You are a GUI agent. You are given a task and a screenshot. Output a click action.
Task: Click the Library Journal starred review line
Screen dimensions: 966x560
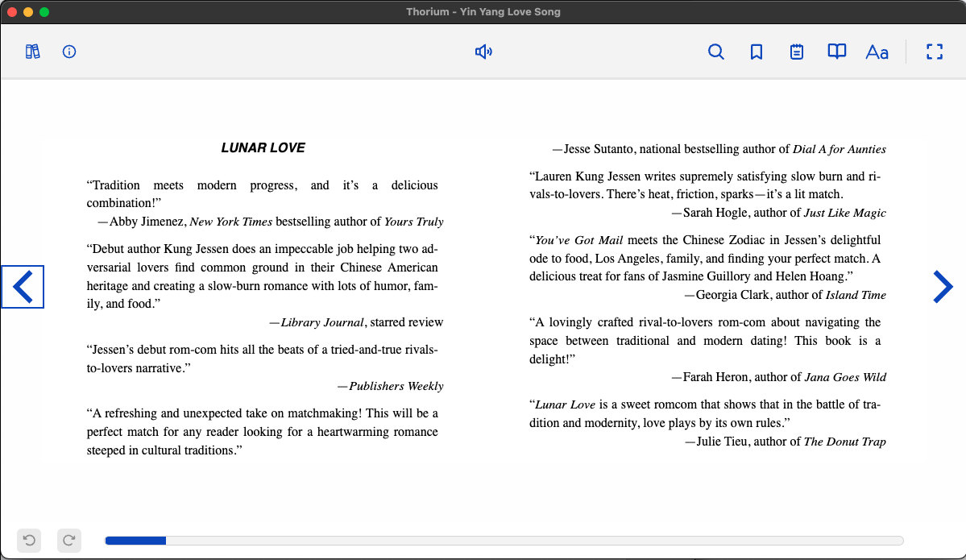coord(362,322)
